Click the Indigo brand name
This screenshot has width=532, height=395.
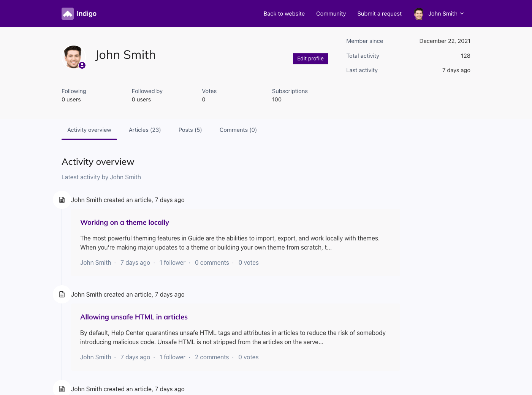(x=87, y=14)
